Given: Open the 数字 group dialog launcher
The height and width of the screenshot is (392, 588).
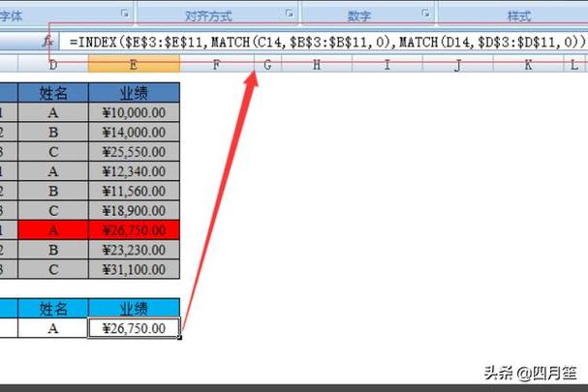Looking at the screenshot, I should click(x=425, y=15).
